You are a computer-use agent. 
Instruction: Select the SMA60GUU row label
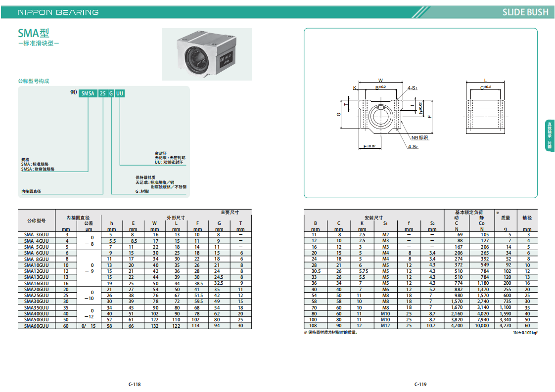37,326
